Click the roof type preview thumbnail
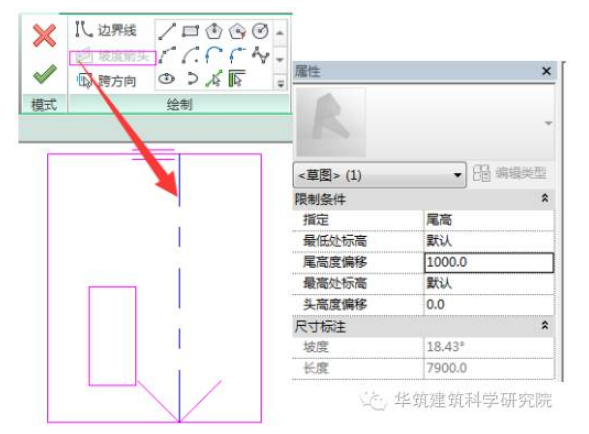This screenshot has width=589, height=434. (331, 122)
